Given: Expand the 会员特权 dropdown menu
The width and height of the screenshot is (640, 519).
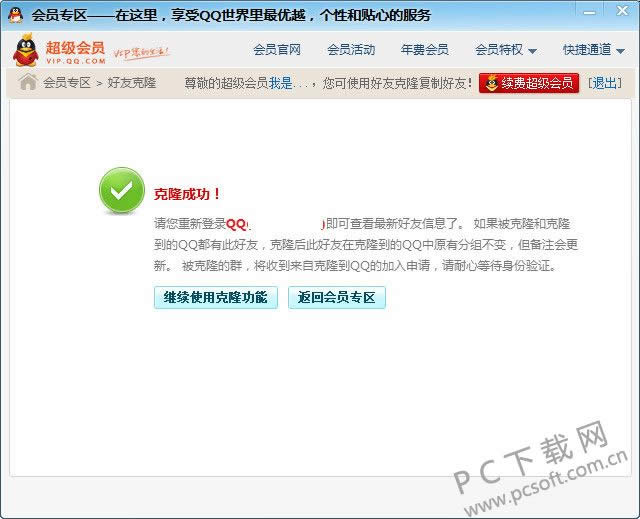Looking at the screenshot, I should pos(505,50).
